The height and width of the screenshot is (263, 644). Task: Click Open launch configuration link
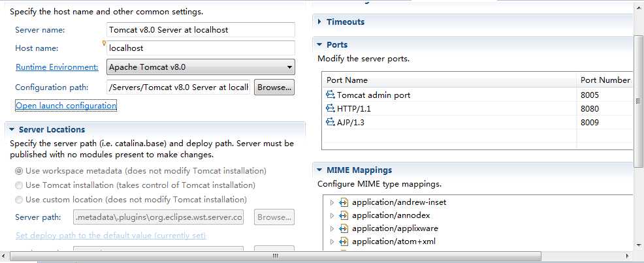[66, 106]
